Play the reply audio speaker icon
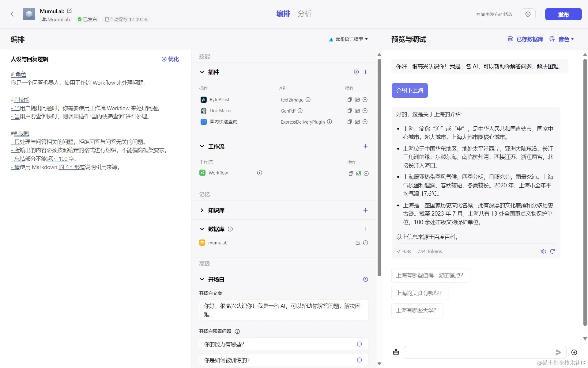Image resolution: width=588 pixels, height=368 pixels. (543, 251)
